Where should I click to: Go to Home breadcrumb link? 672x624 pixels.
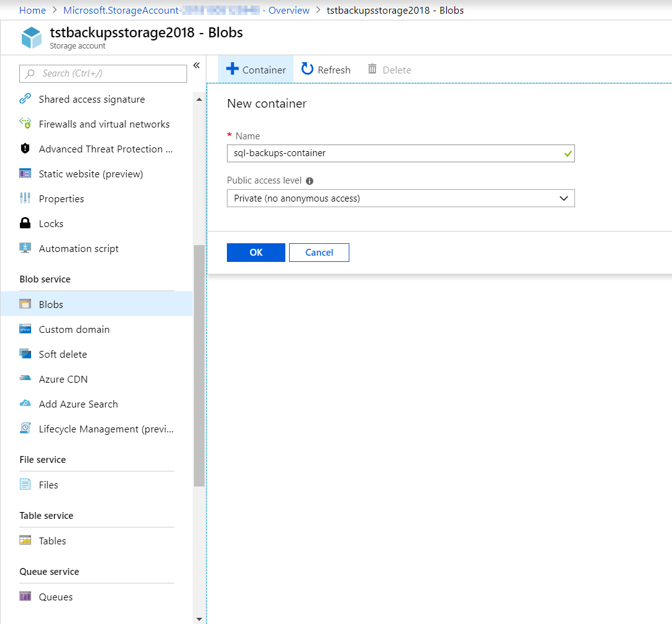32,11
